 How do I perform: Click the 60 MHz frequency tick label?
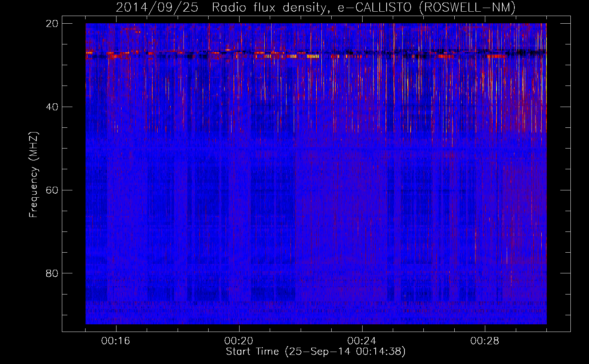point(52,190)
